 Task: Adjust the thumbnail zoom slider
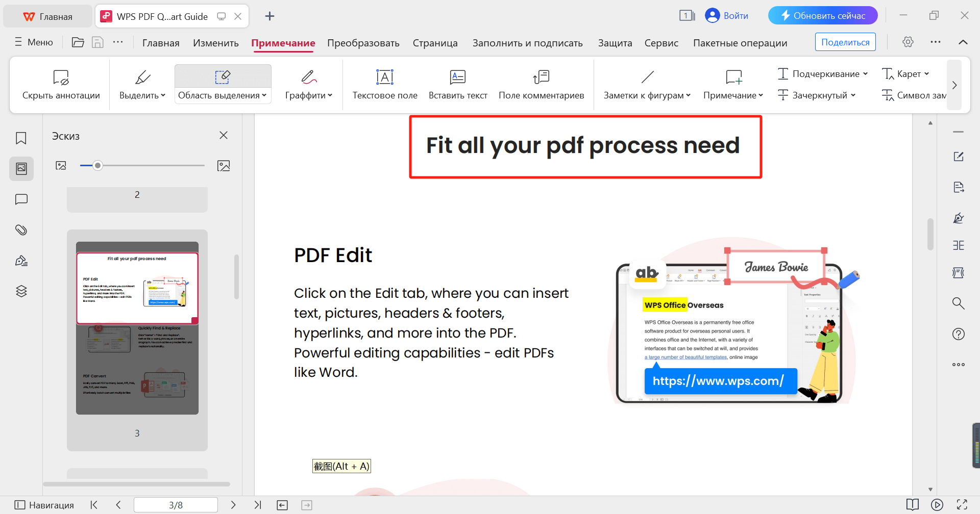[97, 165]
